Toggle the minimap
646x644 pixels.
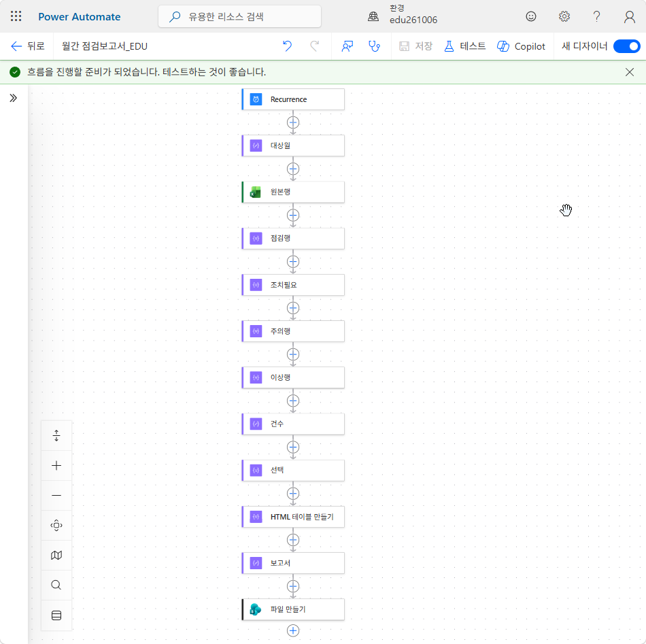click(56, 556)
